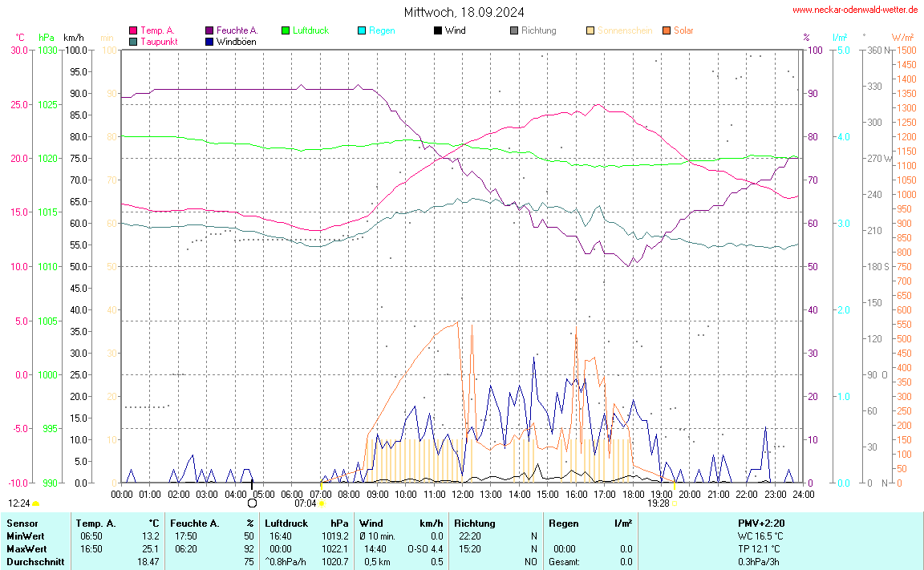Click the purple Feuchte A. legend square
This screenshot has height=570, width=924.
209,30
